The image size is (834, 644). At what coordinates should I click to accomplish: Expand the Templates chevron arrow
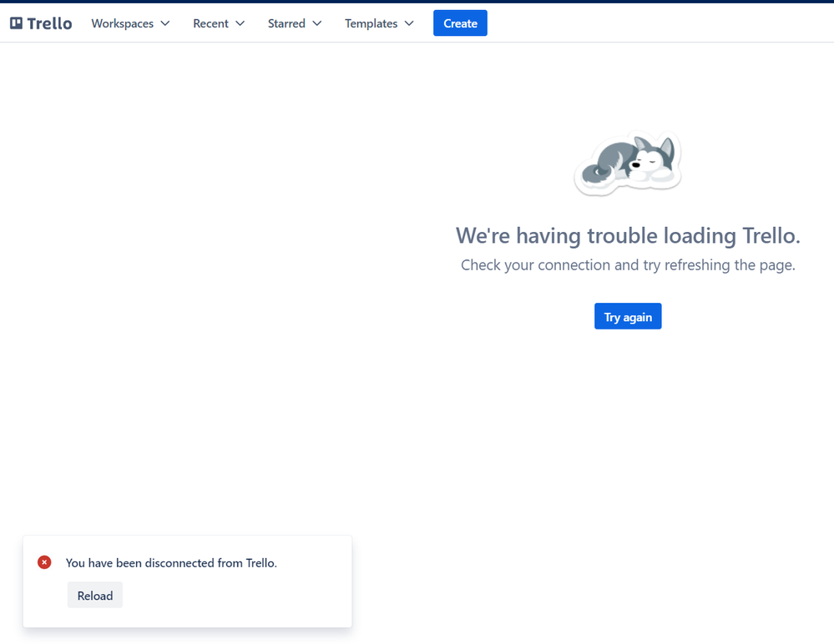(x=409, y=23)
